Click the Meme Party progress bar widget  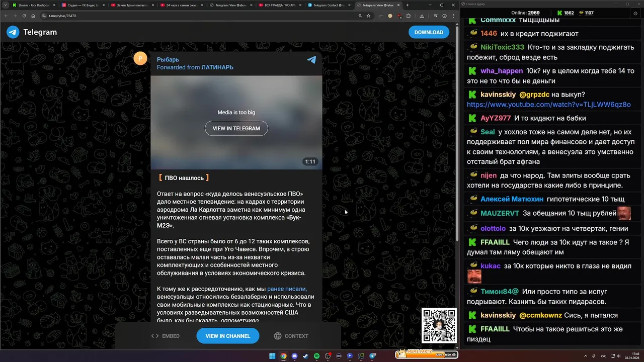pos(427,354)
